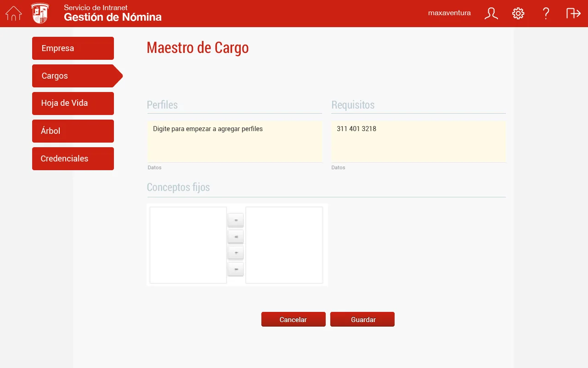588x368 pixels.
Task: Go to the Árbol section
Action: [x=73, y=131]
